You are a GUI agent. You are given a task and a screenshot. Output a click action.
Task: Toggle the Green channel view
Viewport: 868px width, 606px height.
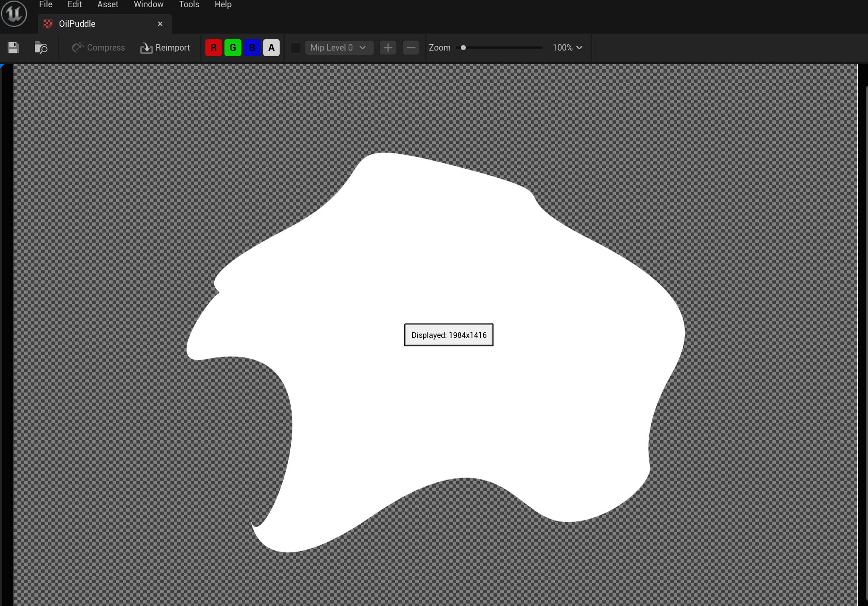[233, 48]
